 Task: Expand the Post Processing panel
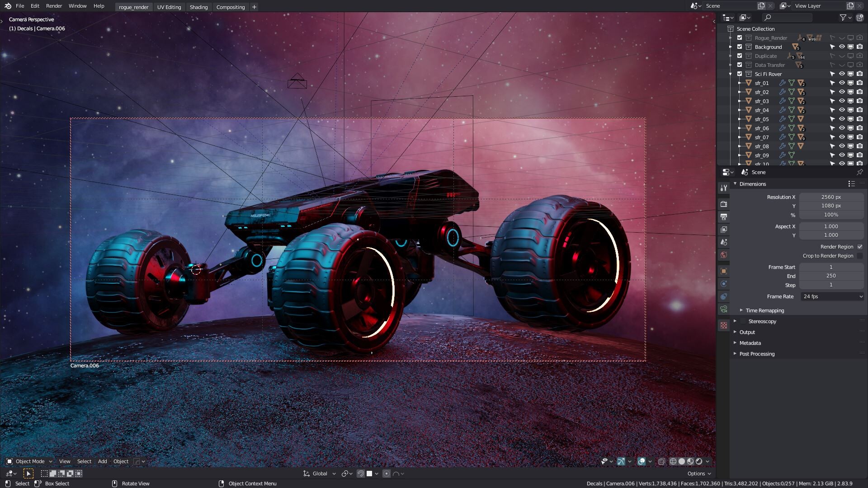[x=735, y=354]
